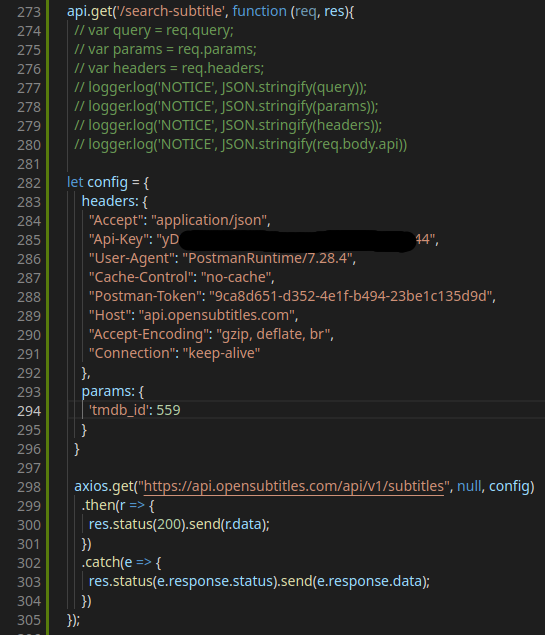Click the "PostmanRuntime/7.28.4" value
The image size is (545, 635).
point(267,259)
